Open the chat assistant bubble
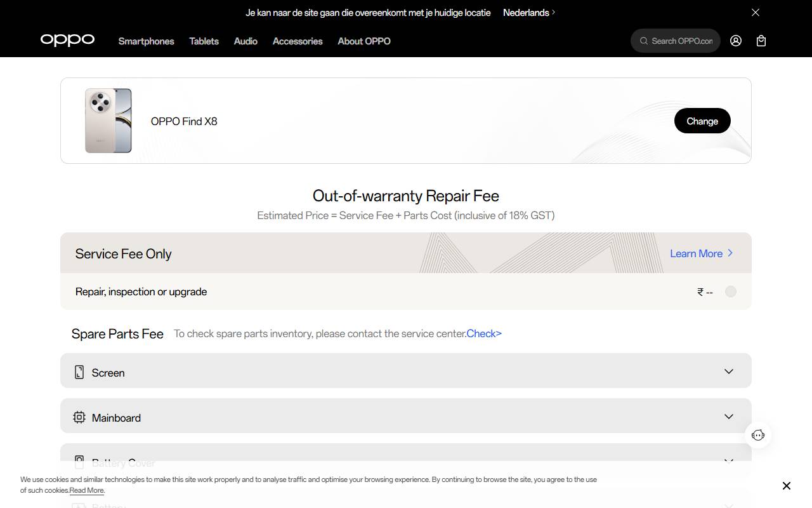The width and height of the screenshot is (812, 508). tap(758, 435)
